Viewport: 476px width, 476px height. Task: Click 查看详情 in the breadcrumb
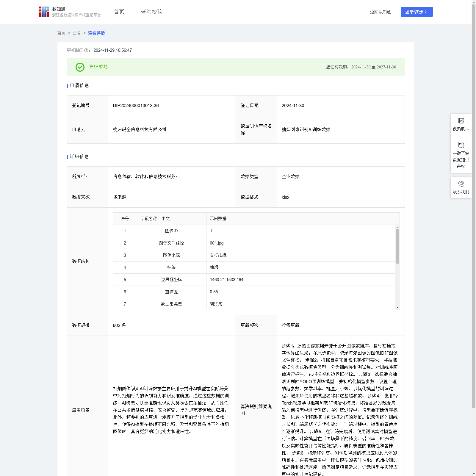click(96, 33)
